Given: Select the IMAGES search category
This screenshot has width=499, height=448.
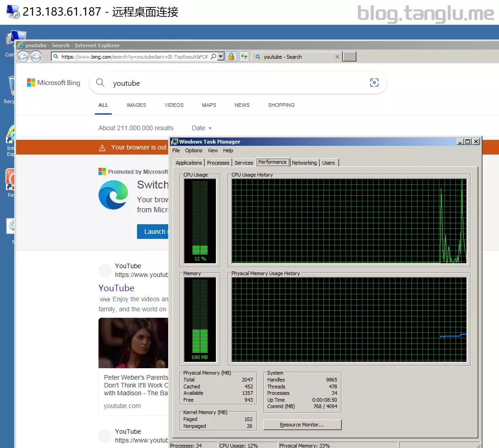Looking at the screenshot, I should (136, 105).
